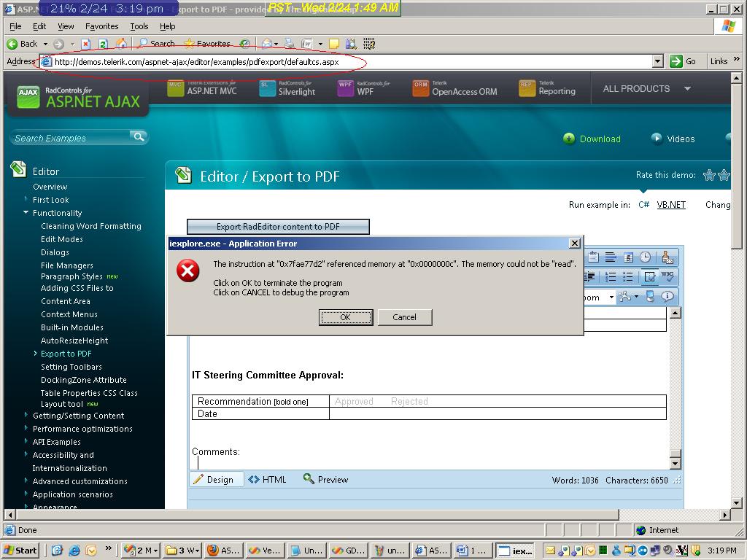Open the Silverlight product link
This screenshot has height=560, width=747.
(x=287, y=88)
